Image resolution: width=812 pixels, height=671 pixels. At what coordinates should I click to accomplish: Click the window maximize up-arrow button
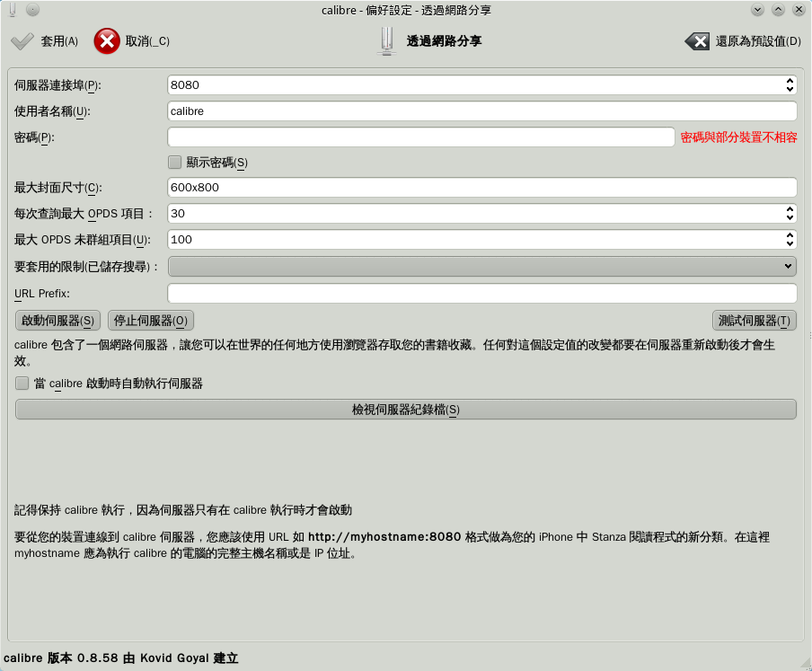click(778, 9)
